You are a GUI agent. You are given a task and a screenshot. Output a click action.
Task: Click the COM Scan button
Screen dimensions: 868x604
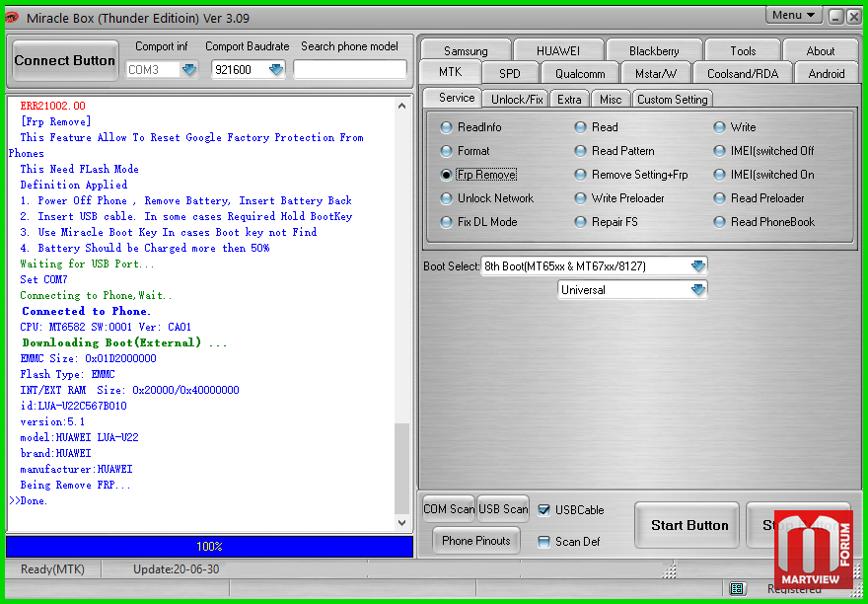pyautogui.click(x=449, y=508)
